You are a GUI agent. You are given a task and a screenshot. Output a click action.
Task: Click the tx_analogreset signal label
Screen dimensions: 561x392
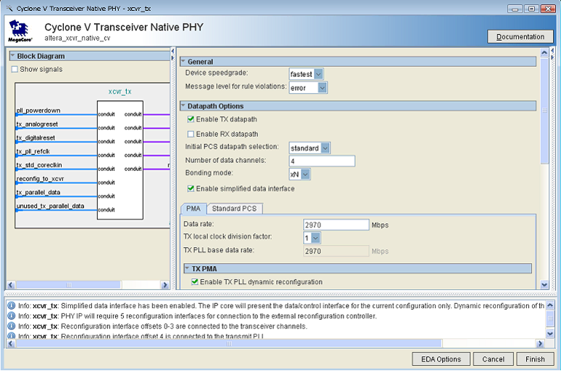click(x=37, y=124)
